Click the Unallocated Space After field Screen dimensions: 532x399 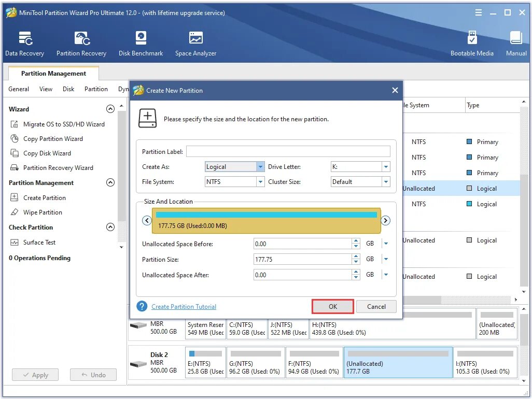coord(303,275)
